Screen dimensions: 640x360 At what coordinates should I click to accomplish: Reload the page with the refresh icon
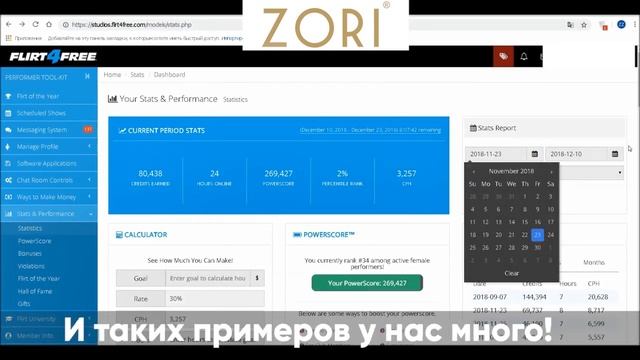[36, 24]
